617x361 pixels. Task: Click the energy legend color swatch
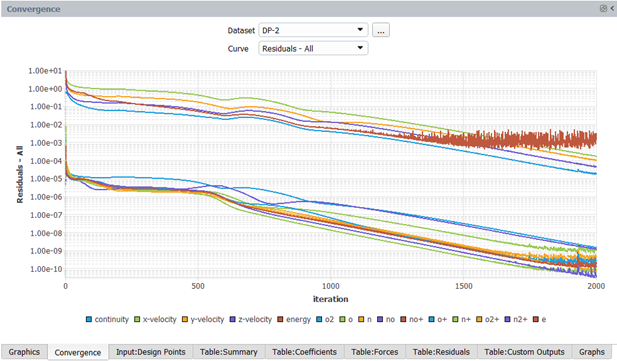tap(281, 319)
